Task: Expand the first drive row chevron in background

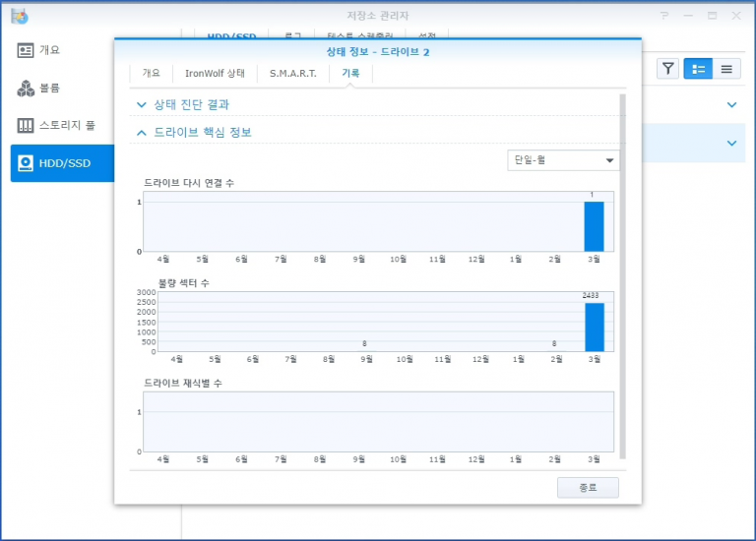Action: [x=731, y=104]
